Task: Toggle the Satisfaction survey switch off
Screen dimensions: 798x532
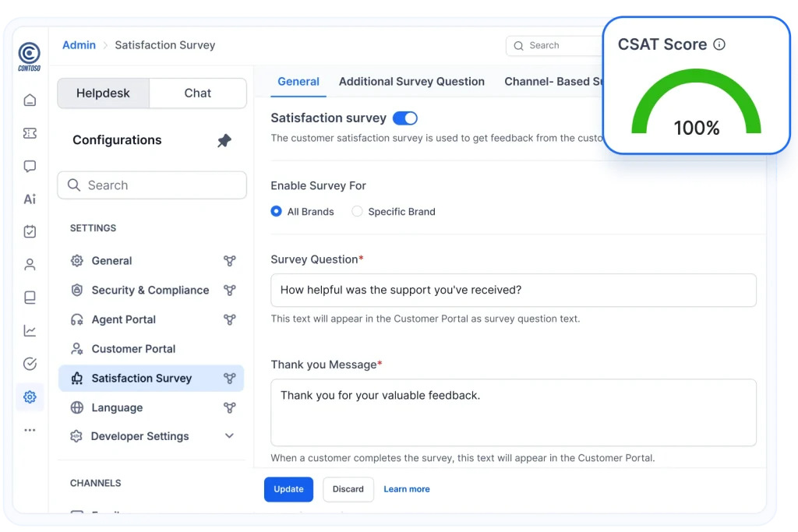Action: click(x=405, y=118)
